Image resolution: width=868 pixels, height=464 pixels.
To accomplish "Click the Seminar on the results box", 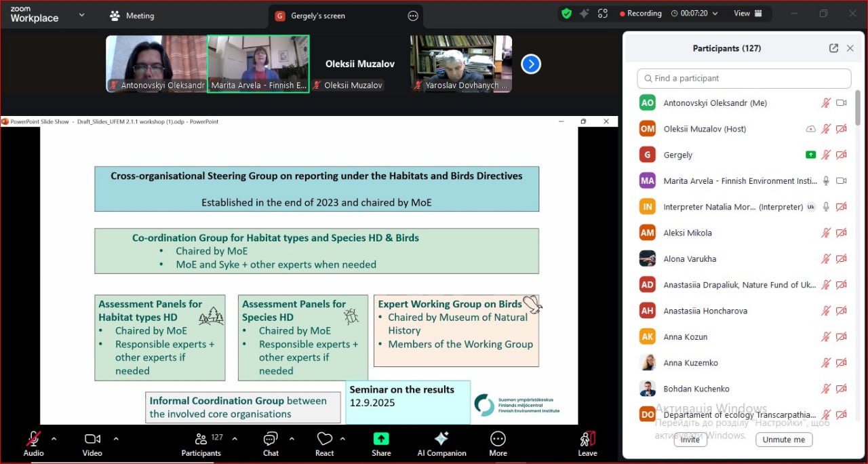I will 408,402.
